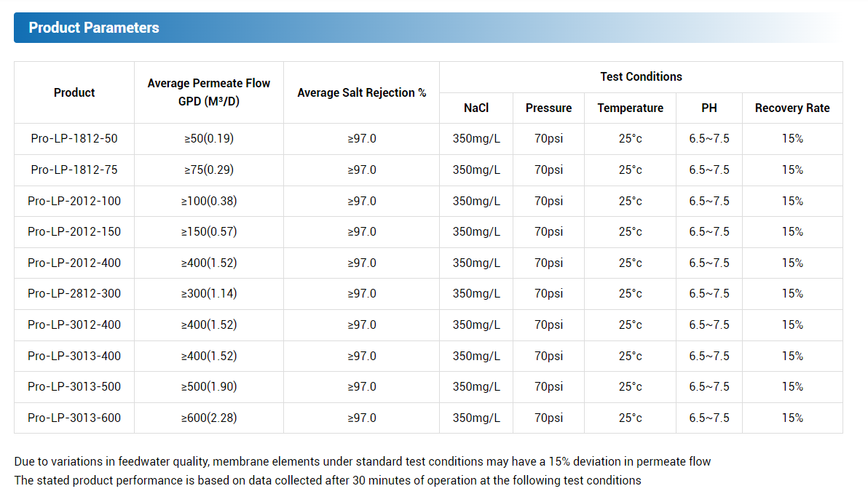Select the Product column header
The height and width of the screenshot is (494, 868).
tap(74, 92)
